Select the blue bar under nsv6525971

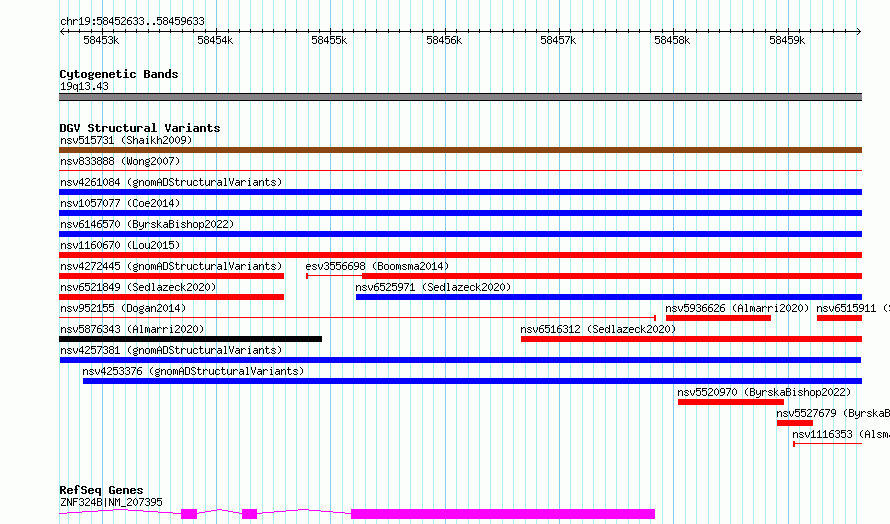click(609, 297)
